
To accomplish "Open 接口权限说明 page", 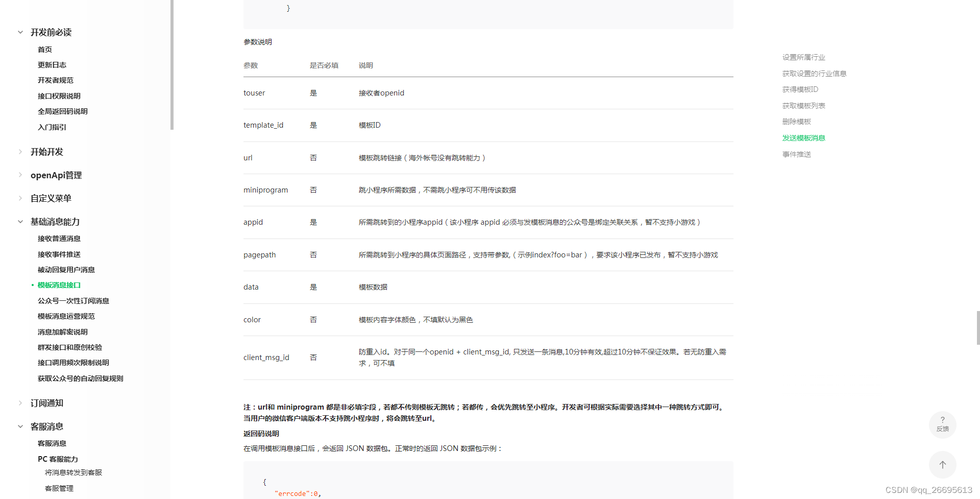I will pos(59,96).
